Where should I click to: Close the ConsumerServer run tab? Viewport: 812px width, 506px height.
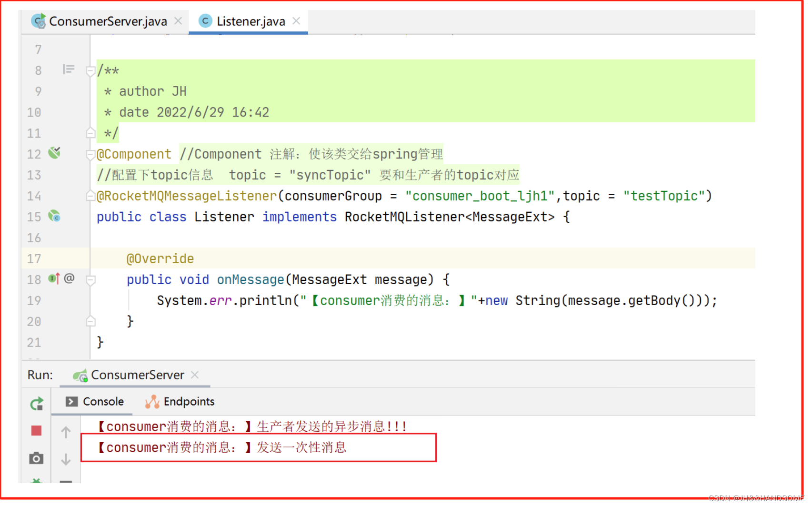[x=194, y=375]
